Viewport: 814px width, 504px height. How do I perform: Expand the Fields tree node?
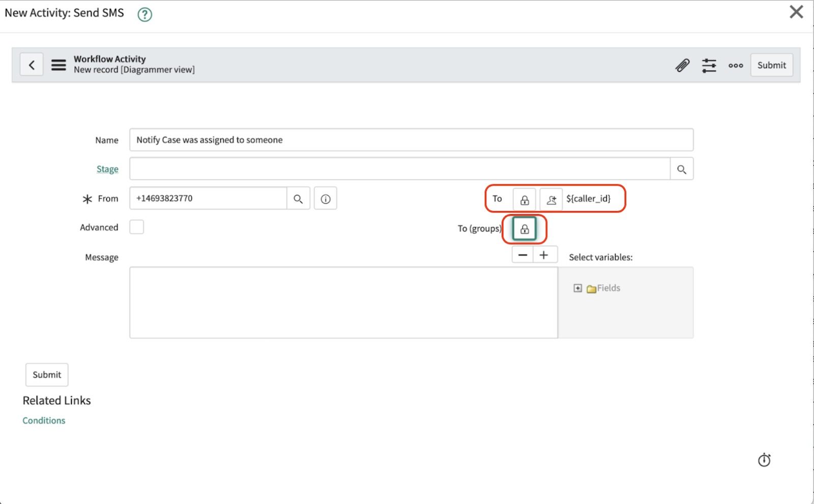tap(577, 288)
